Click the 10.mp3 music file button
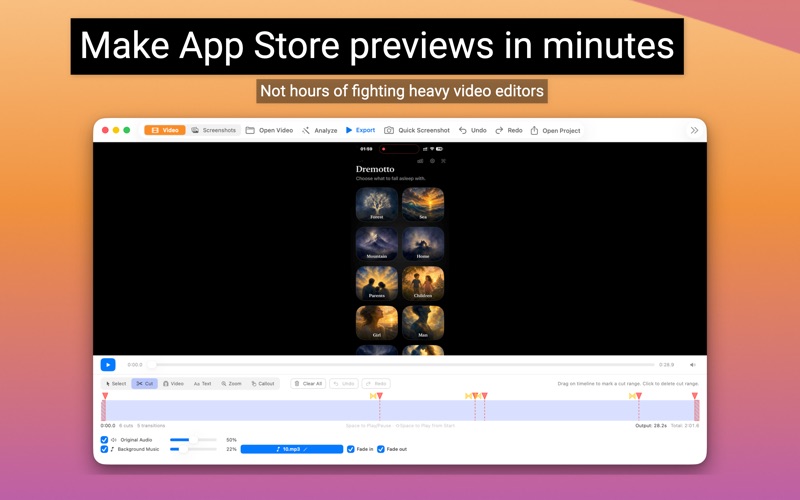 coord(292,449)
